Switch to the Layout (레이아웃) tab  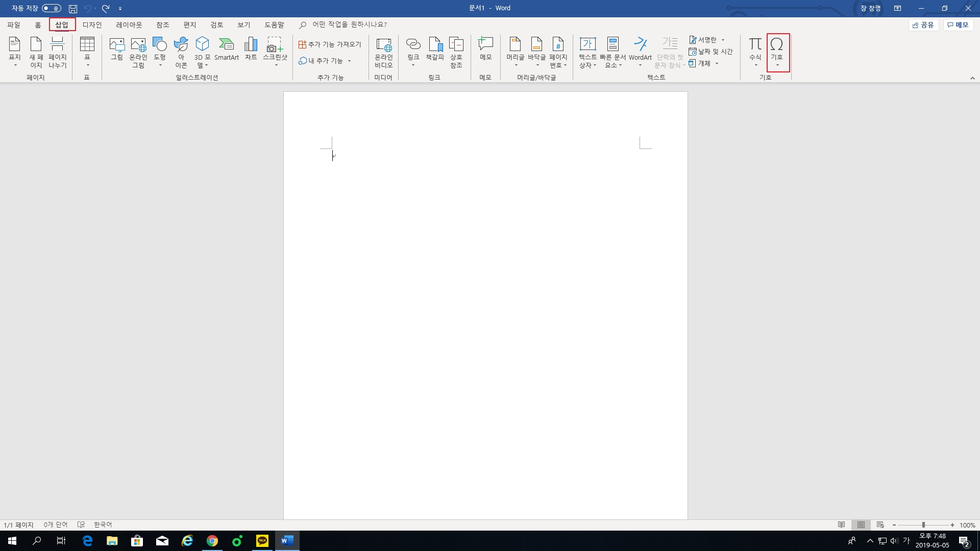pyautogui.click(x=129, y=24)
